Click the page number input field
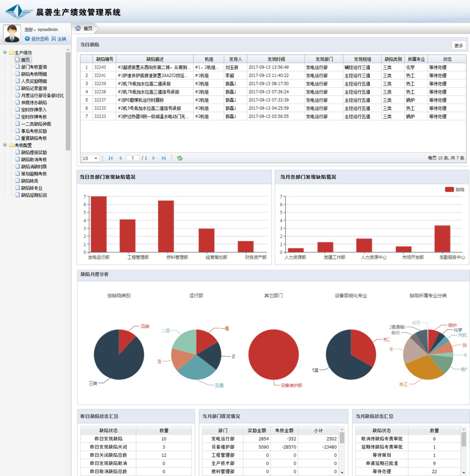470x476 pixels. 133,158
